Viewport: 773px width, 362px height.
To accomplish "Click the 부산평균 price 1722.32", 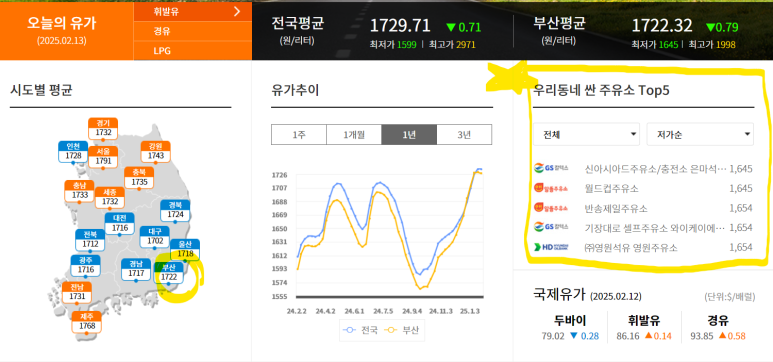I will point(662,25).
